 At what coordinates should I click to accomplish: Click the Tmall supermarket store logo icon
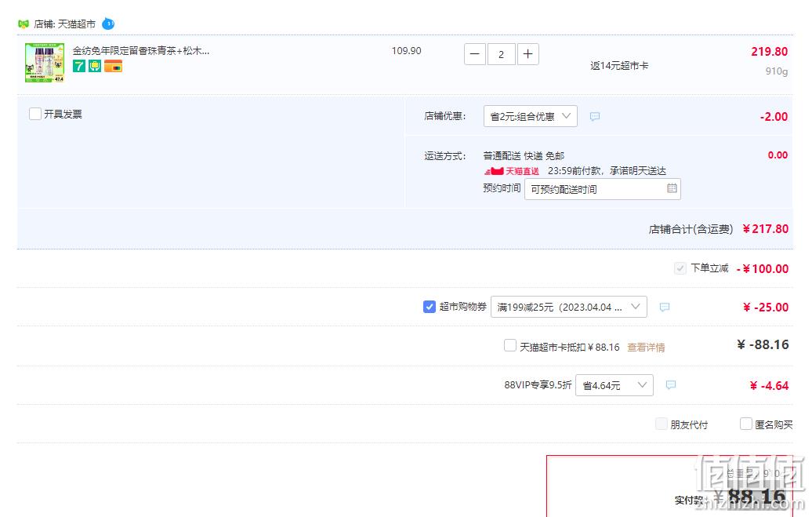click(24, 24)
